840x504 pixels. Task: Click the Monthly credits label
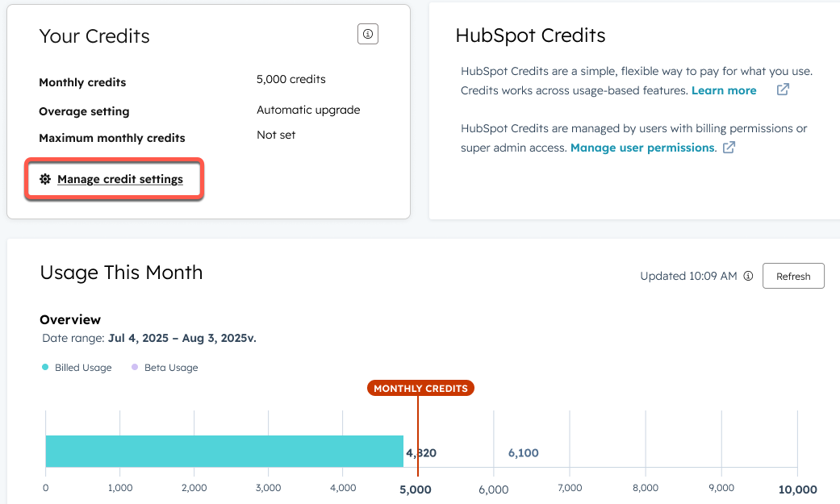click(82, 82)
